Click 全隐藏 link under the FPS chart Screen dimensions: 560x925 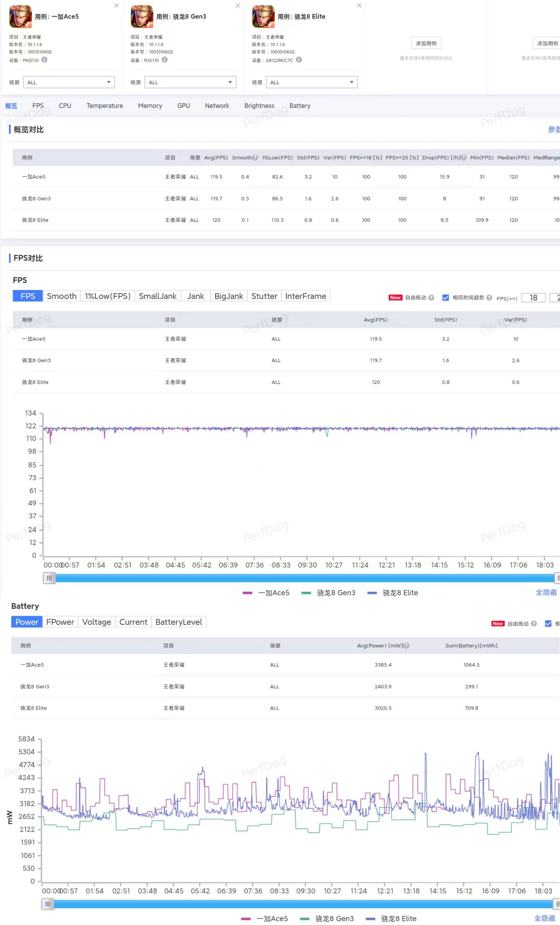pyautogui.click(x=546, y=593)
